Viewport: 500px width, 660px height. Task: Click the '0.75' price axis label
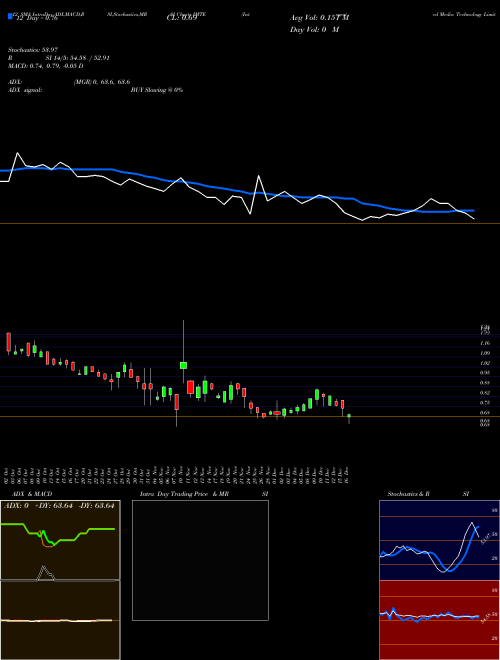[485, 403]
